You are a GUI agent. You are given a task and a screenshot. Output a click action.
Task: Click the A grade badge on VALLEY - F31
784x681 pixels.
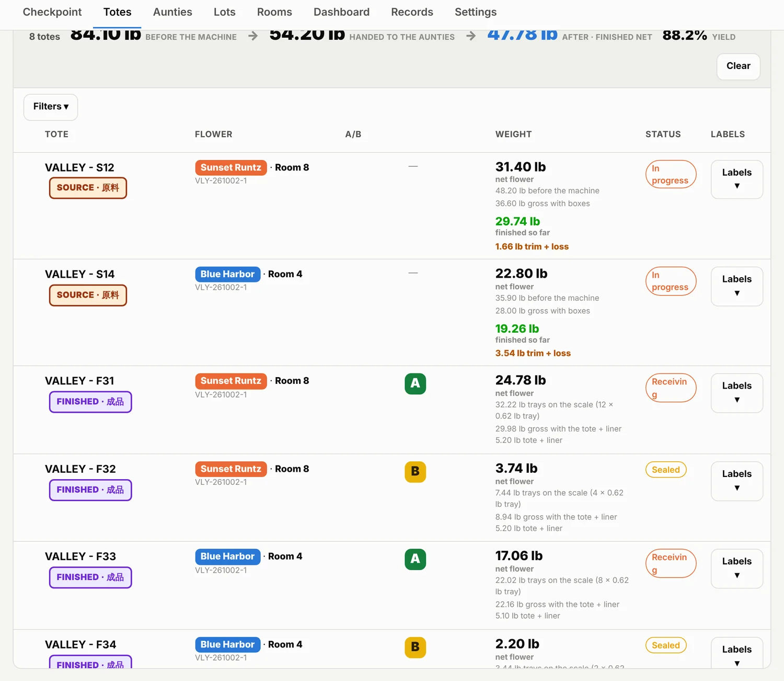[415, 383]
